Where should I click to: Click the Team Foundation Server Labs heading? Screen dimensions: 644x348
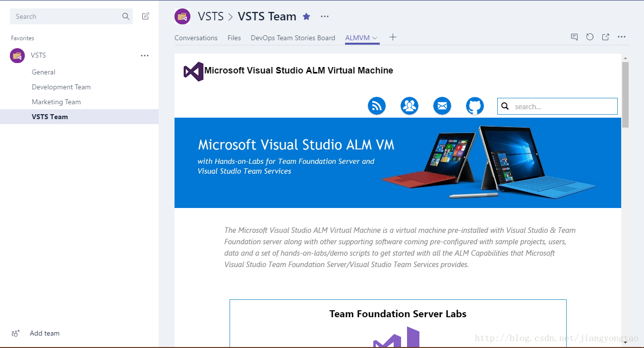[x=398, y=314]
